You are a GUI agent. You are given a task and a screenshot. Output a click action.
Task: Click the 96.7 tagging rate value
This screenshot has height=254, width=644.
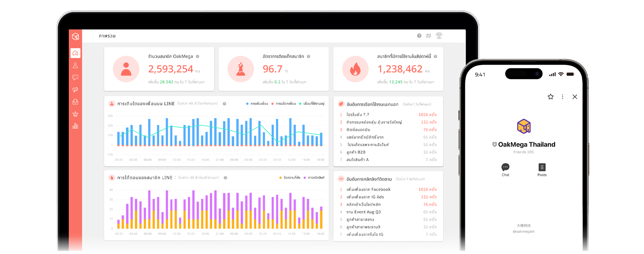click(272, 69)
